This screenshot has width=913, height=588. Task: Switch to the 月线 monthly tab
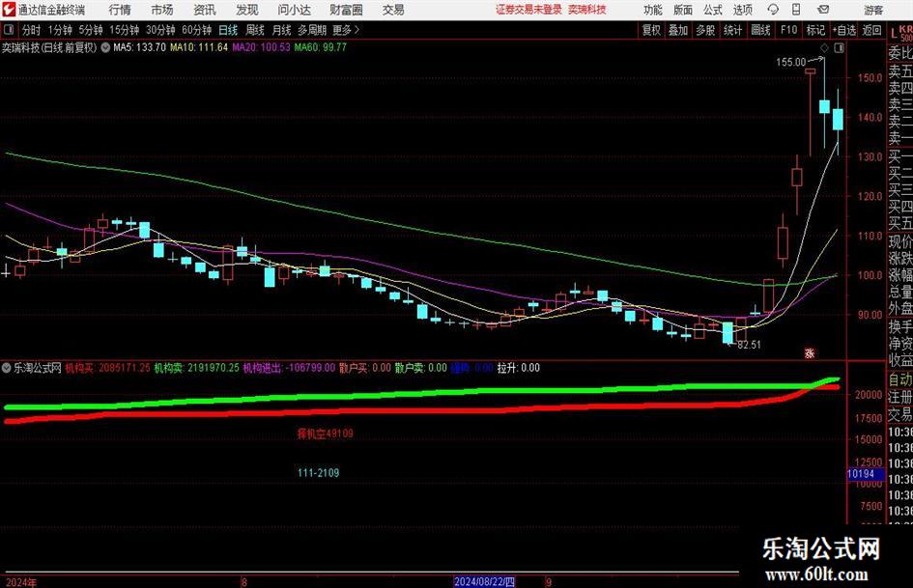coord(281,30)
